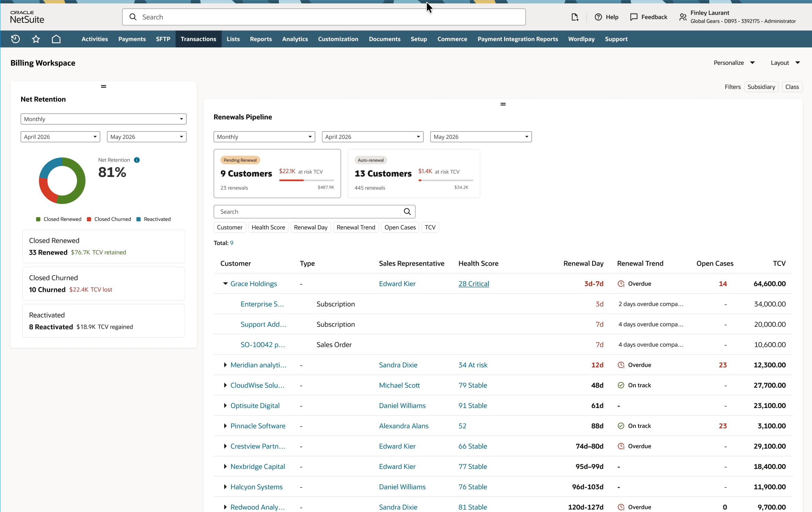Expand the Nexbridge Capital row

(x=225, y=467)
